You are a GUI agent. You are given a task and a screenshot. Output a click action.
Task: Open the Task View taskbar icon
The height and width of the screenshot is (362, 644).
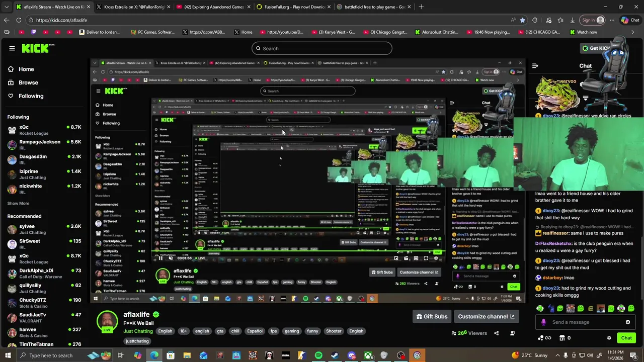pyautogui.click(x=121, y=355)
